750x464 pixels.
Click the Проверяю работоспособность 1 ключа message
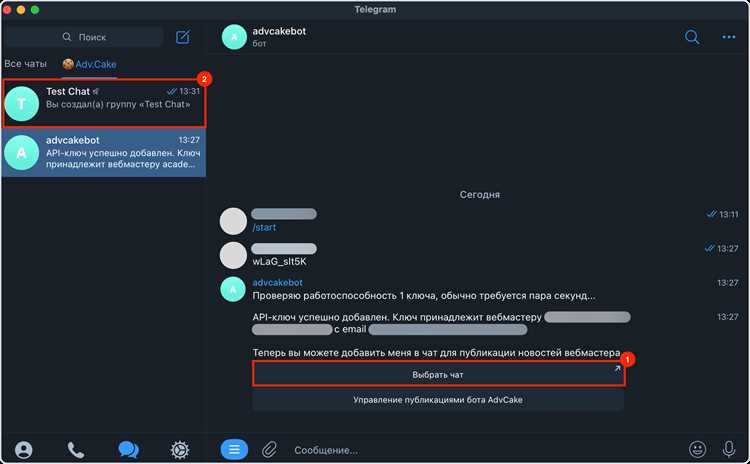[424, 296]
